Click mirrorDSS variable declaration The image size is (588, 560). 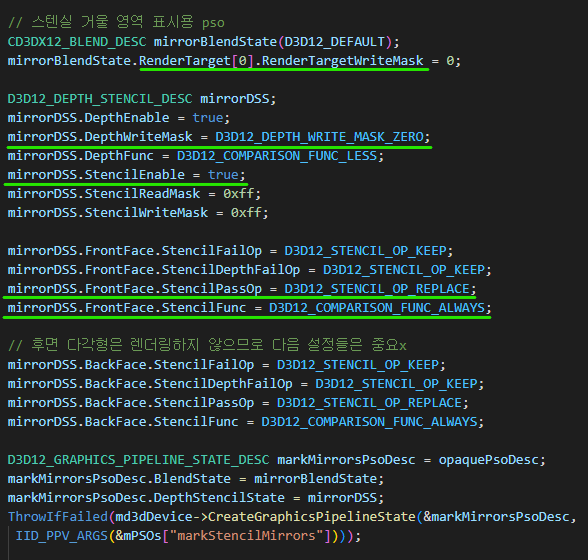[x=234, y=99]
